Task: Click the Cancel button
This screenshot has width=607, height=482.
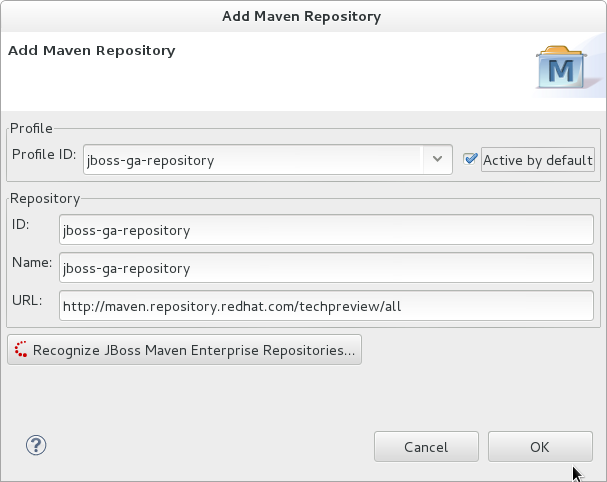Action: tap(426, 447)
